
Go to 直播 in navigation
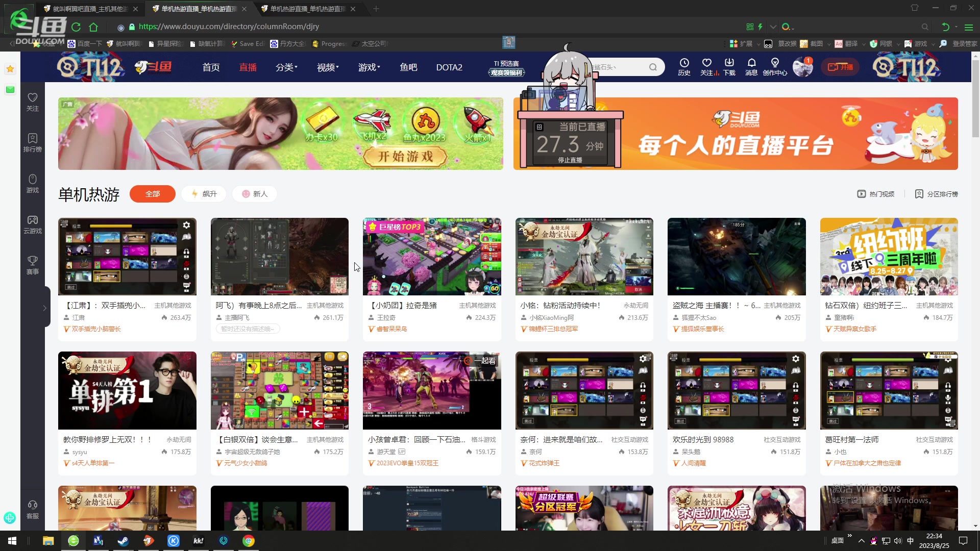tap(248, 67)
